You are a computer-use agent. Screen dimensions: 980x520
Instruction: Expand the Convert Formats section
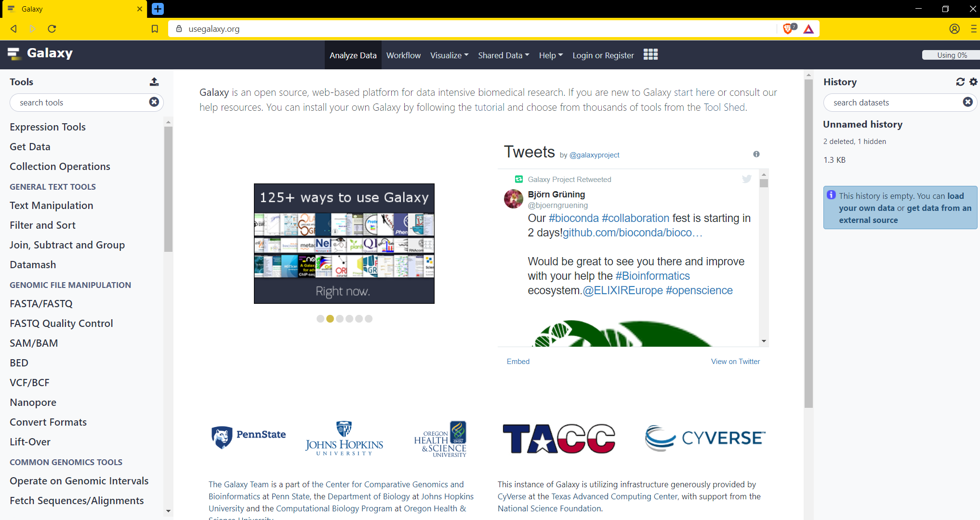pyautogui.click(x=48, y=422)
